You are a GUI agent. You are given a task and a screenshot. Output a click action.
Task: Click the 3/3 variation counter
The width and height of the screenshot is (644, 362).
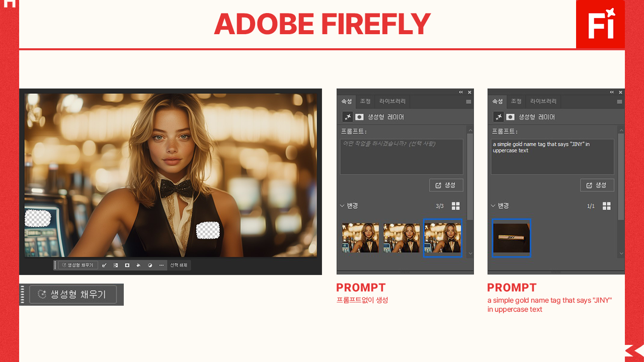(x=440, y=206)
